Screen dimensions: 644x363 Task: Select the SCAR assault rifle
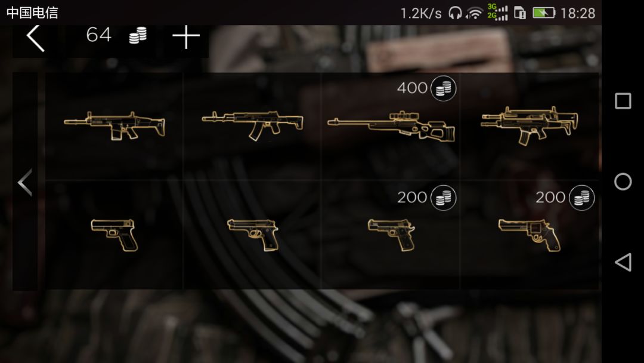point(114,125)
